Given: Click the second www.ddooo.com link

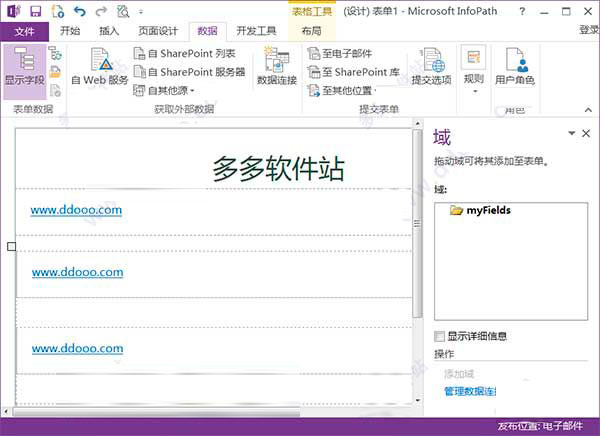Looking at the screenshot, I should 77,273.
